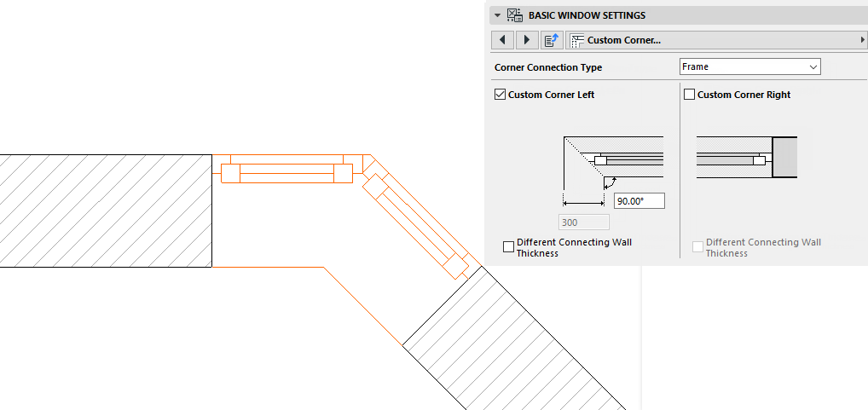Click the Corner Connection Type label
Viewport: 868px width, 410px height.
[548, 67]
